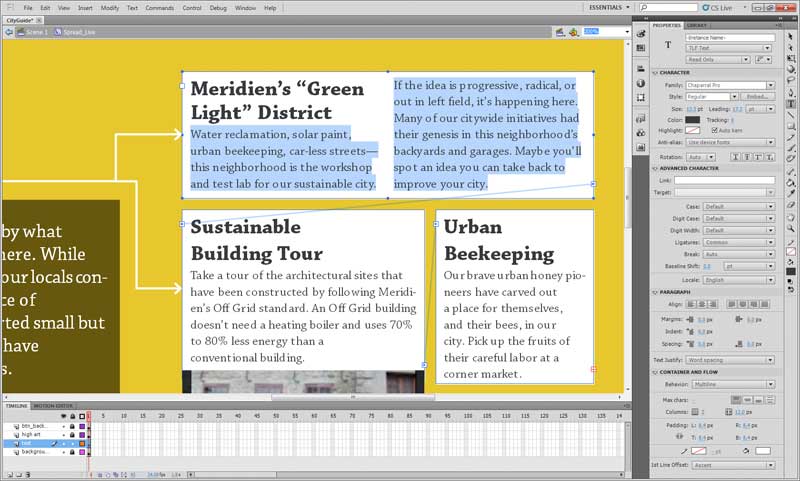The width and height of the screenshot is (800, 481).
Task: Click the Embed button
Action: [x=757, y=96]
